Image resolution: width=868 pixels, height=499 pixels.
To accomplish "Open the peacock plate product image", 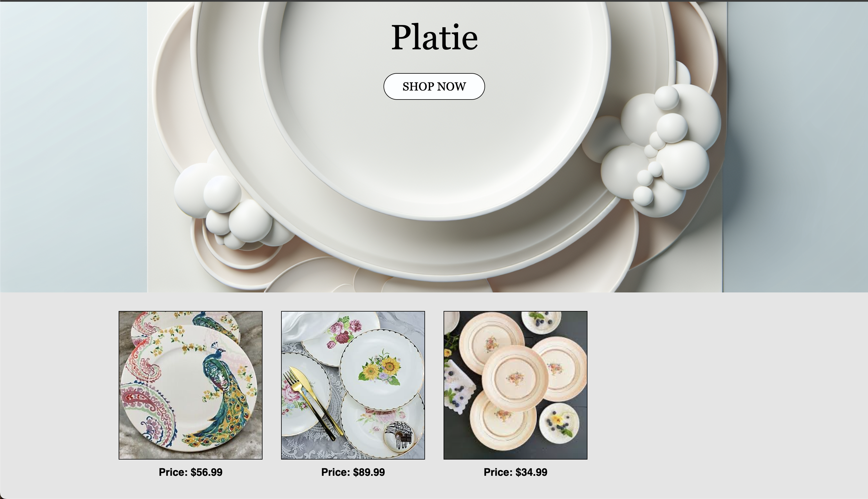I will 191,385.
